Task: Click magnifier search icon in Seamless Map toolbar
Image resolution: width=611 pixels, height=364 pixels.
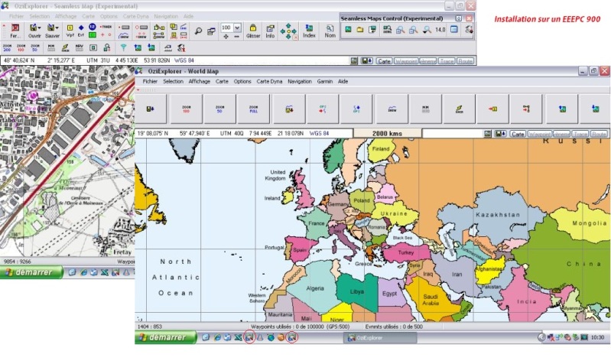Action: (x=198, y=31)
